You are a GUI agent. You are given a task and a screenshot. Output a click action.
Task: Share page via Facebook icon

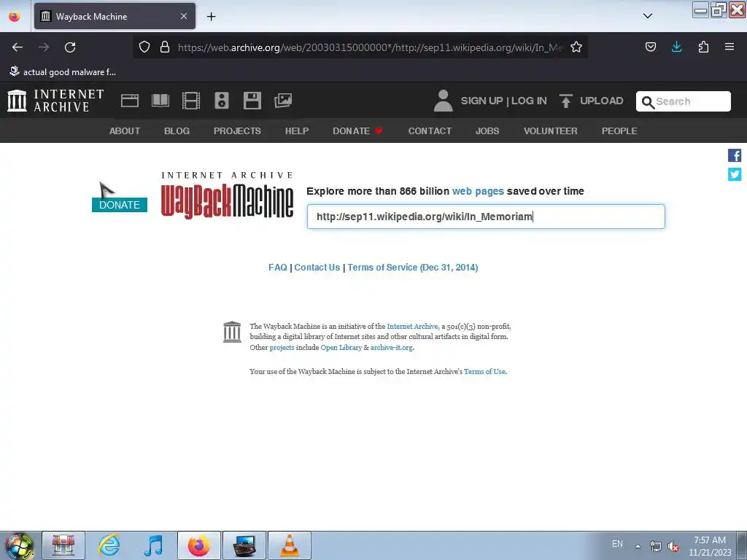pos(734,155)
